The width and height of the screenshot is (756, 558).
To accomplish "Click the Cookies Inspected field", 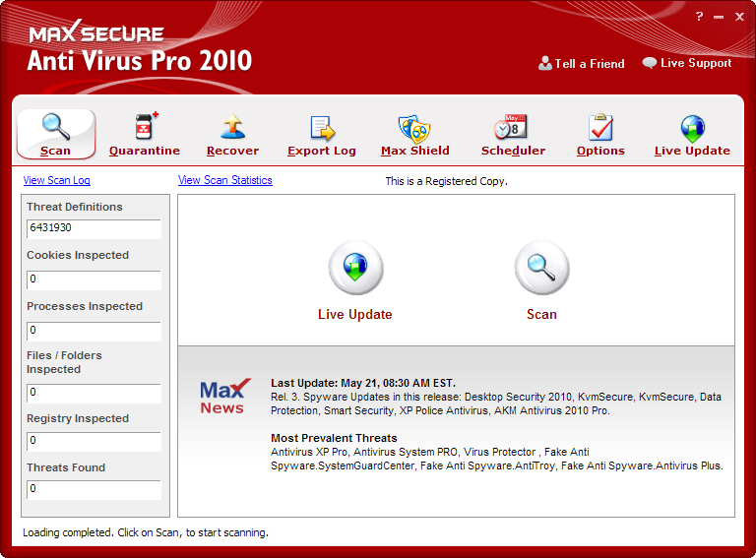I will click(x=94, y=279).
